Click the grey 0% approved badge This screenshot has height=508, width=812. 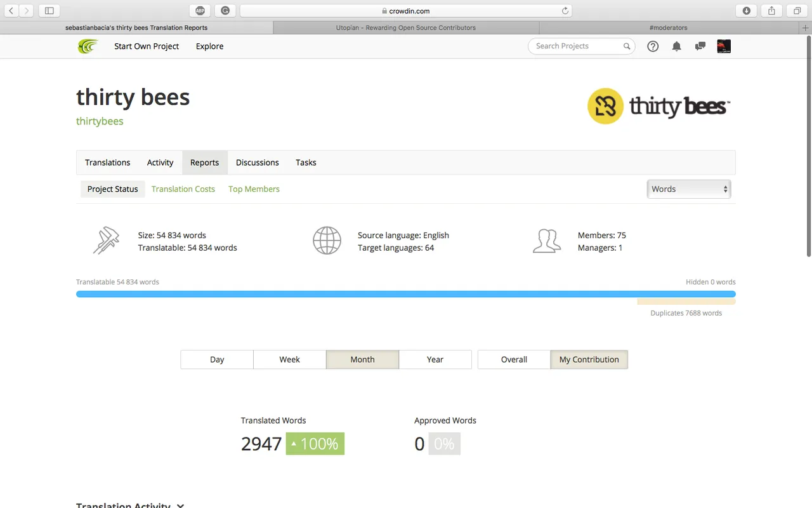[x=444, y=444]
